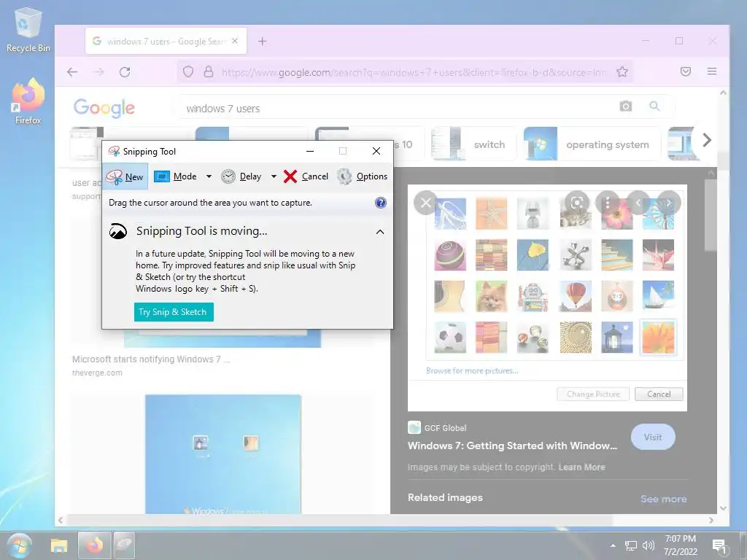
Task: Click the GCF Global source label
Action: click(445, 427)
